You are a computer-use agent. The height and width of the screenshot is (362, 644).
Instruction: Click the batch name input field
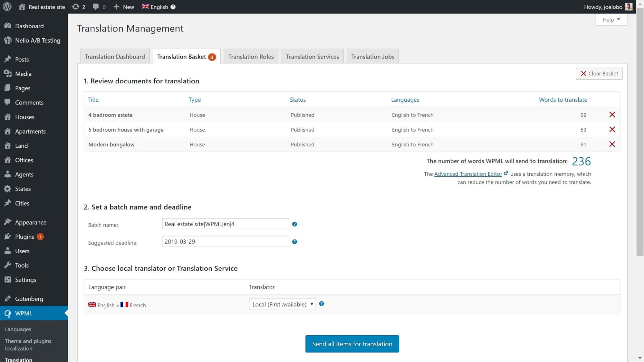coord(225,224)
